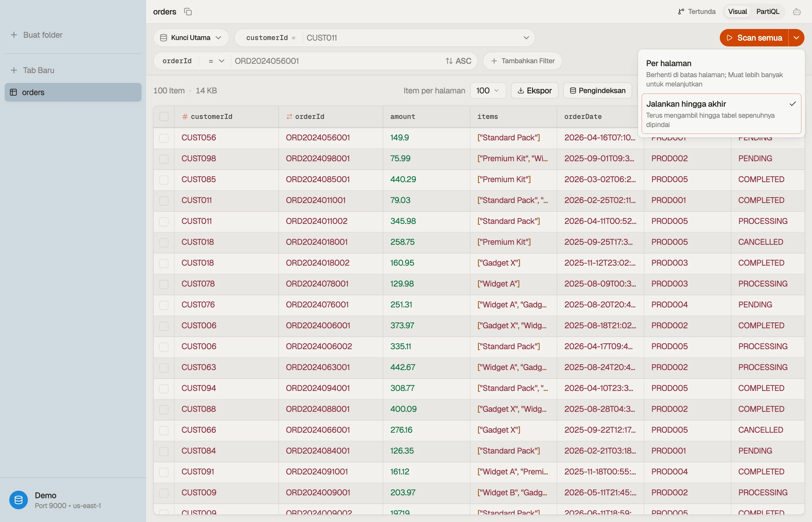The height and width of the screenshot is (522, 812).
Task: Click the plus icon beside Tab Baru
Action: point(14,70)
